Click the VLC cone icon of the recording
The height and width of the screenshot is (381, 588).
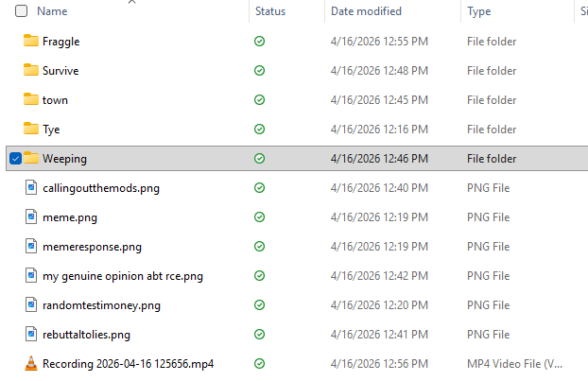[31, 363]
